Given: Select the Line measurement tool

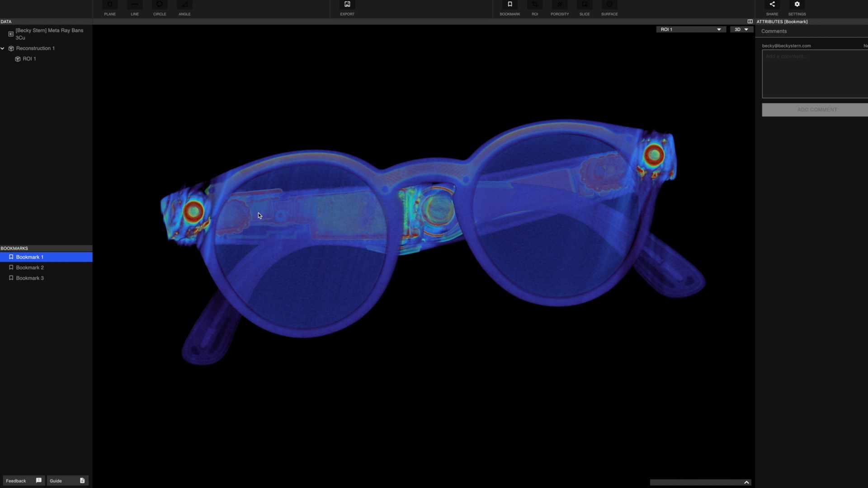Looking at the screenshot, I should pos(135,5).
